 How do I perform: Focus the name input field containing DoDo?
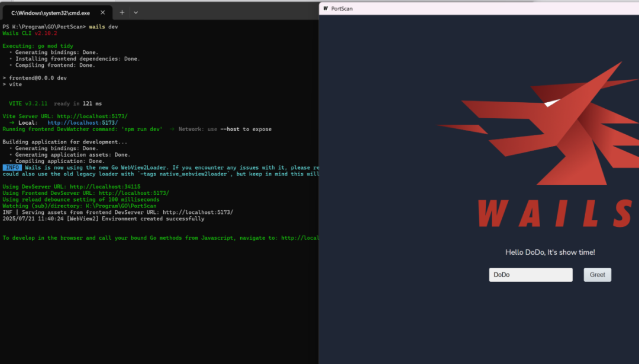(531, 275)
